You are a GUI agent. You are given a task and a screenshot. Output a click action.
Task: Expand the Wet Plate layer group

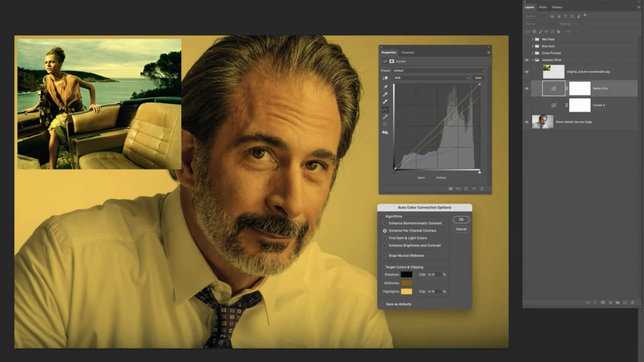[x=533, y=39]
